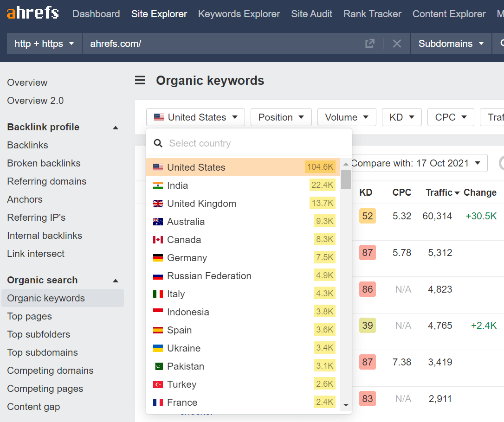504x422 pixels.
Task: Clear the URL with the X icon
Action: click(397, 44)
